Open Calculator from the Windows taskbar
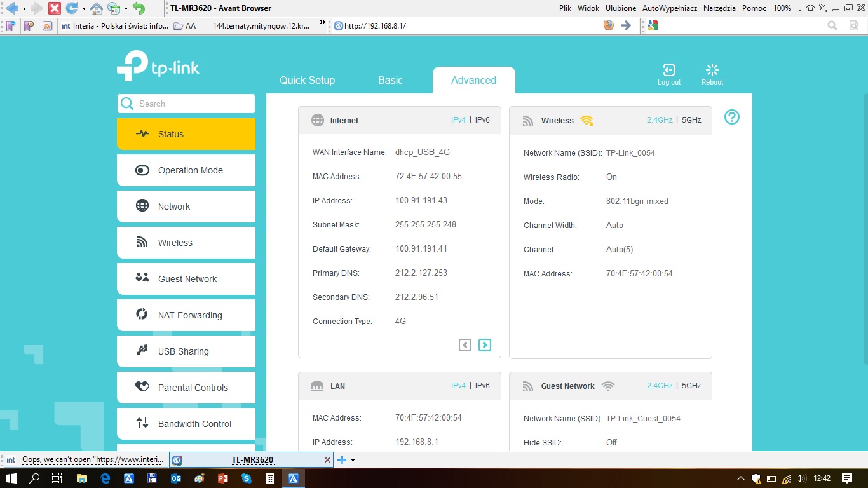The width and height of the screenshot is (868, 488). tap(269, 478)
